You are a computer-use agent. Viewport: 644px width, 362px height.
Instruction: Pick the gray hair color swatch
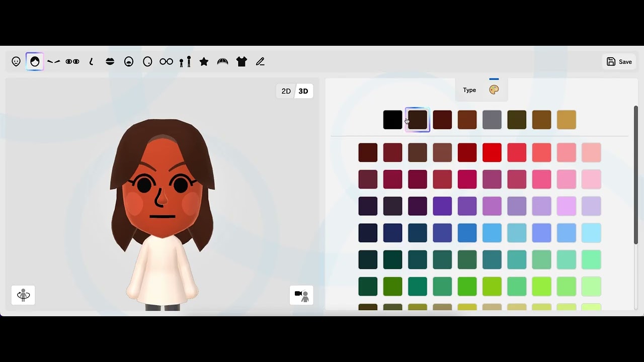pyautogui.click(x=492, y=120)
